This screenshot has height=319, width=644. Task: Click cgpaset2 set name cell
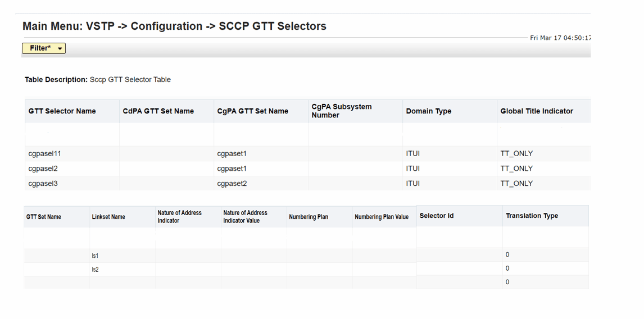[232, 183]
